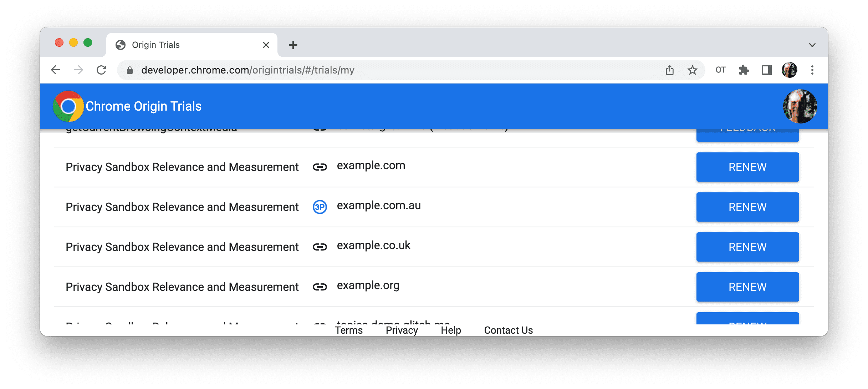Click the Chrome Origin Trials logo icon
Image resolution: width=868 pixels, height=389 pixels.
(70, 106)
